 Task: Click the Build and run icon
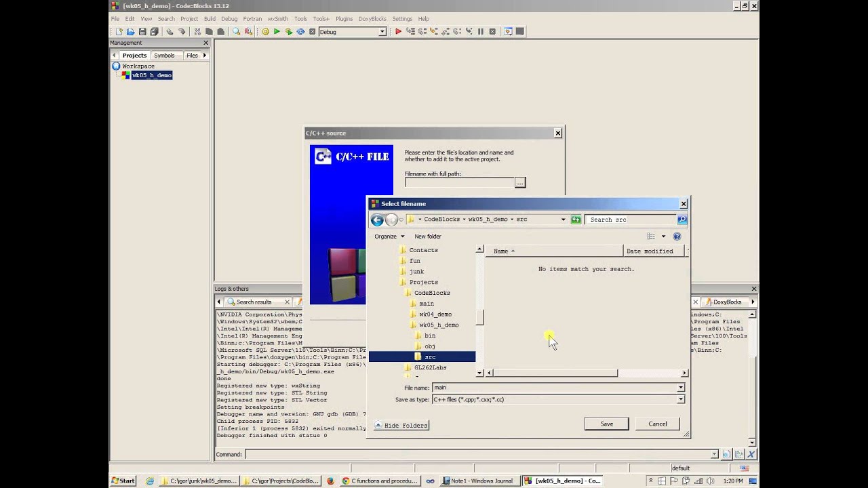[289, 31]
